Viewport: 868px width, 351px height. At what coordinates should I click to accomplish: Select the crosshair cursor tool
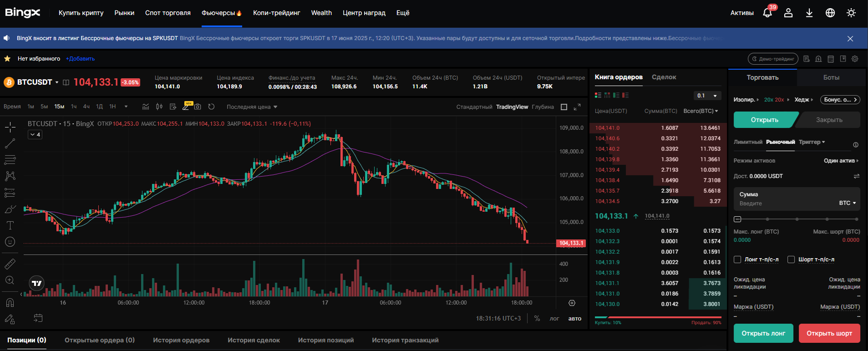point(10,127)
